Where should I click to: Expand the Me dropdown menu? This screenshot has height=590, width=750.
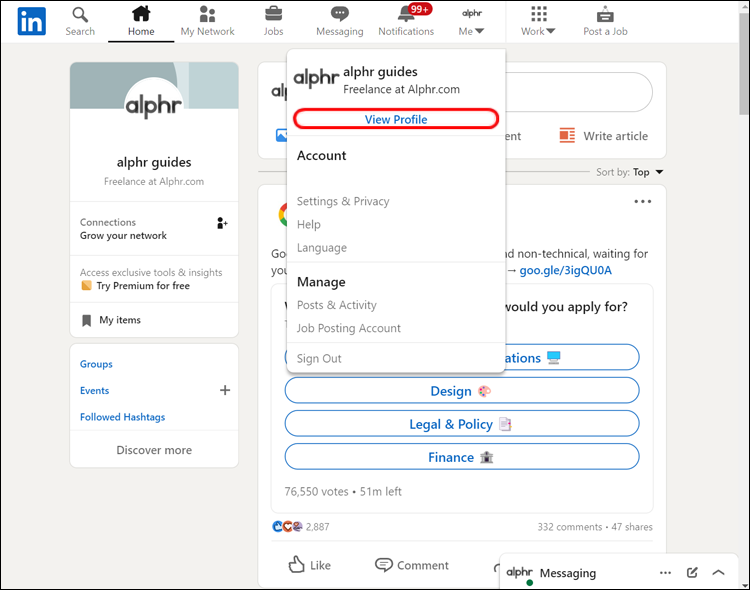[x=471, y=31]
